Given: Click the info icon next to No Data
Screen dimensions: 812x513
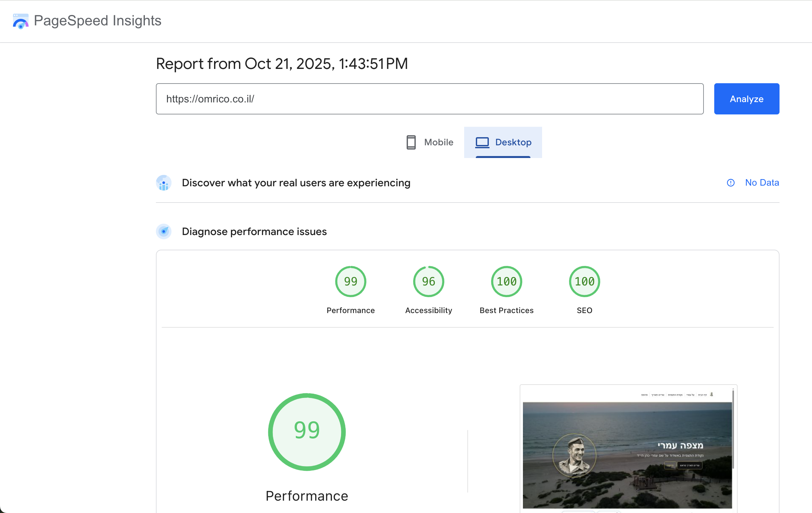Looking at the screenshot, I should coord(730,183).
